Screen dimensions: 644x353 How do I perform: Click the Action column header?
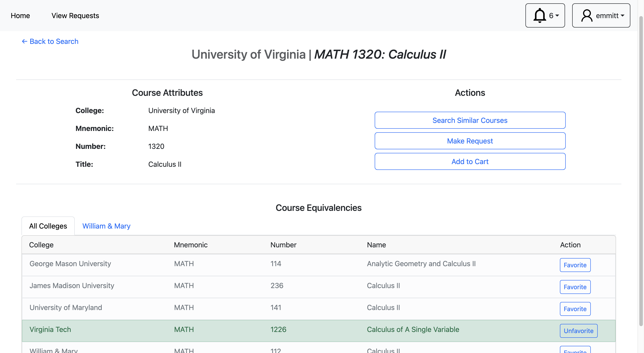pyautogui.click(x=570, y=245)
